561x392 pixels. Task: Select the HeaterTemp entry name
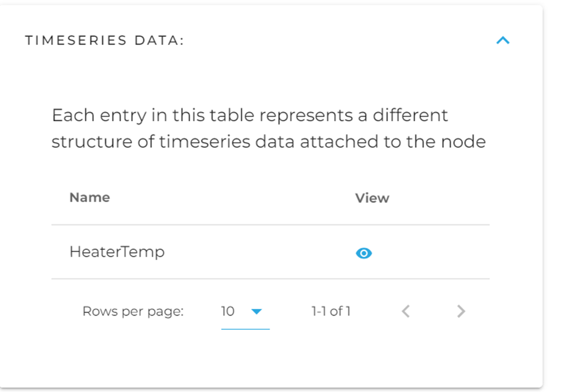117,252
